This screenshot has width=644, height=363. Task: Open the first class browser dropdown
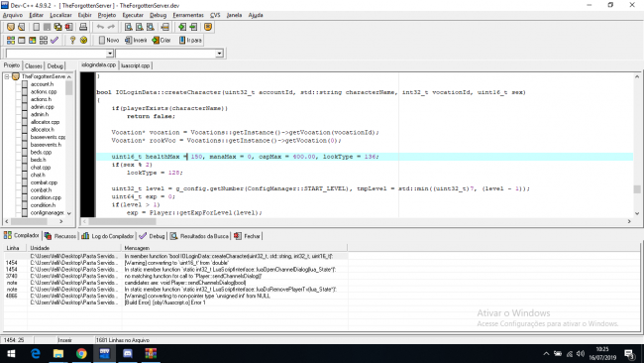pos(110,54)
